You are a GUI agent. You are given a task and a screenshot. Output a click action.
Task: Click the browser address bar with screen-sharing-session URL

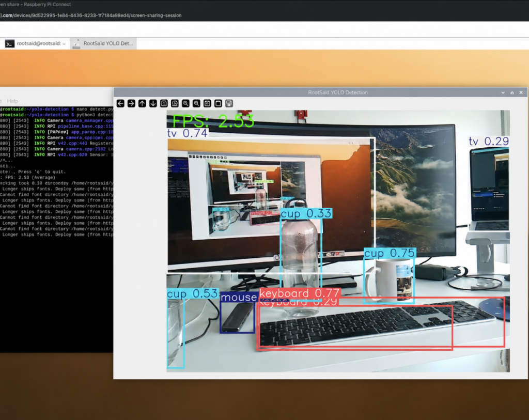[x=91, y=15]
